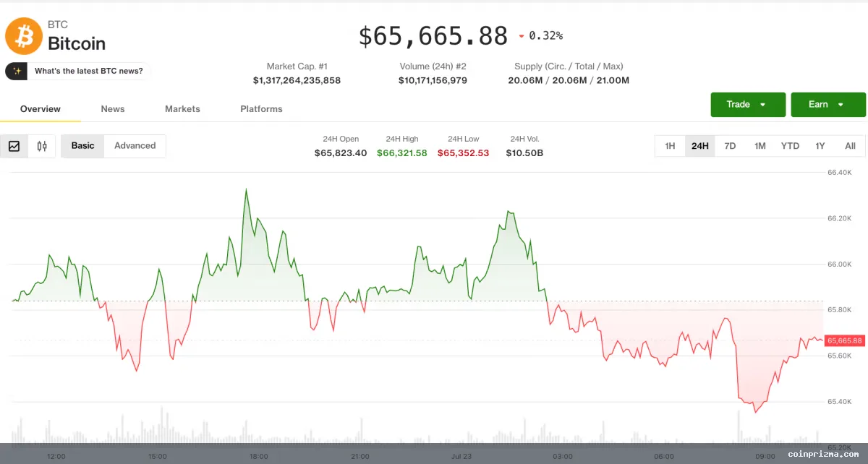Click the Volume (24h) #2 label

433,66
